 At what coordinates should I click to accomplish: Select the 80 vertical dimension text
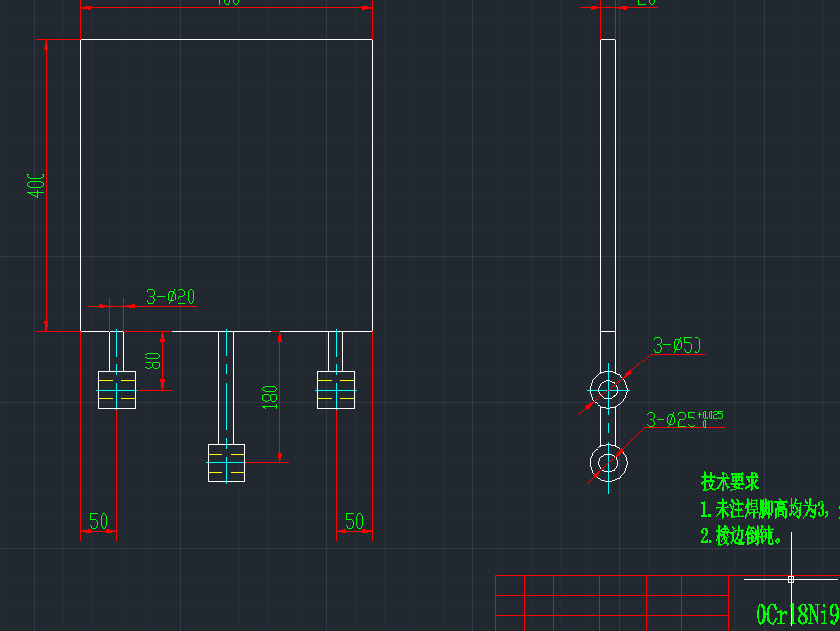pos(152,361)
